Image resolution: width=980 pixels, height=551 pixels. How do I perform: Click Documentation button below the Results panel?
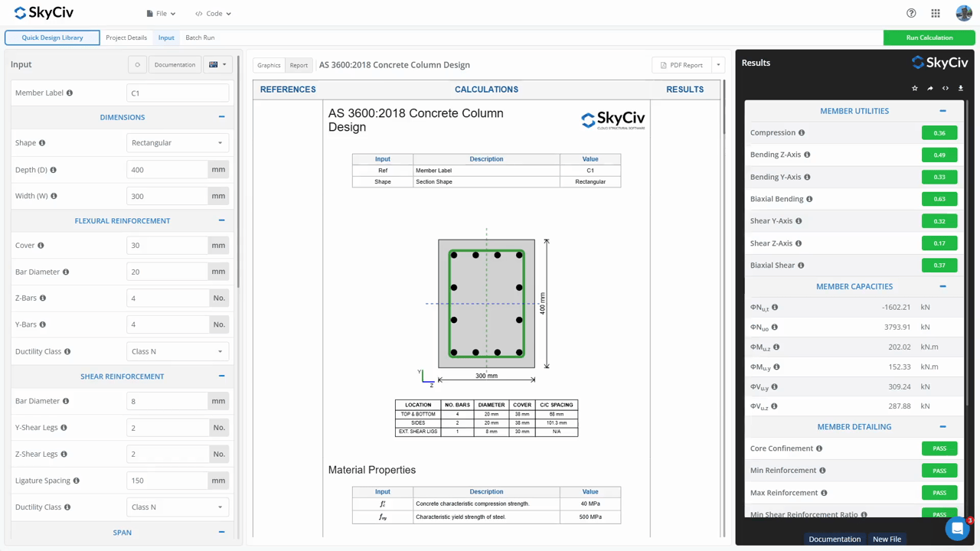click(835, 539)
